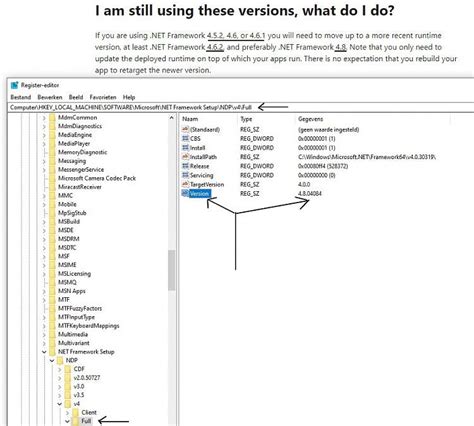Viewport: 474px width, 426px height.
Task: Click the (geen waarde ingesteld) data cell
Action: (328, 129)
